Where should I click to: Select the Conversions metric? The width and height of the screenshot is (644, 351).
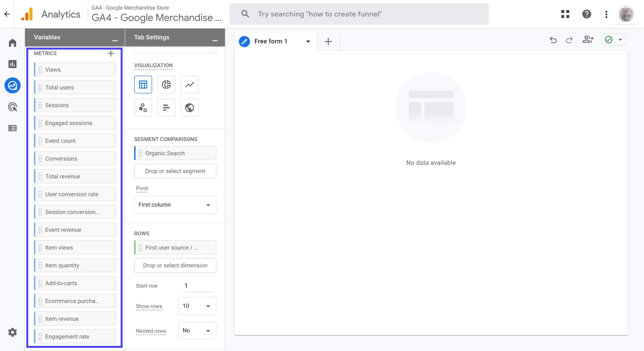click(75, 158)
